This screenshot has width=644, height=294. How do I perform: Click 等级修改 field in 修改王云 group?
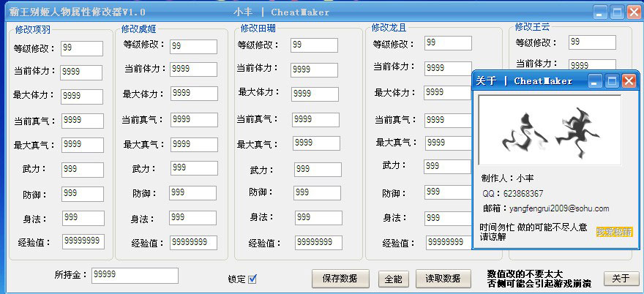pos(589,42)
